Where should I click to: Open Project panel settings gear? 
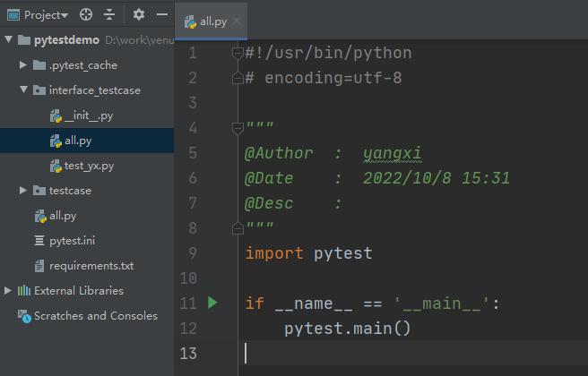pyautogui.click(x=138, y=15)
